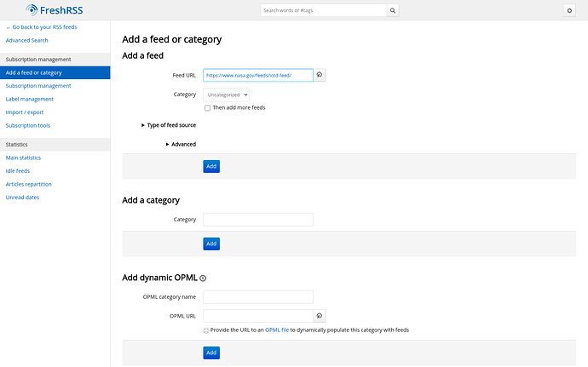Click the Add dynamic OPML heading text
This screenshot has width=588, height=367.
(159, 278)
